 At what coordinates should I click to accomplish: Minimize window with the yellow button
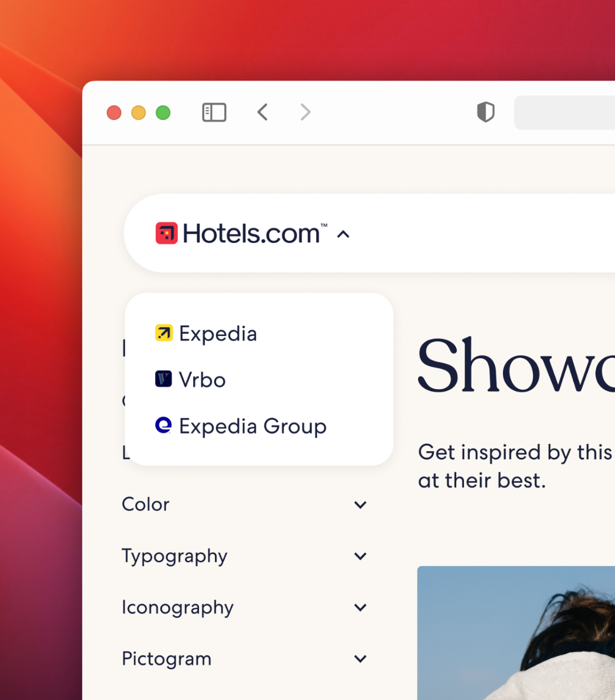coord(138,113)
